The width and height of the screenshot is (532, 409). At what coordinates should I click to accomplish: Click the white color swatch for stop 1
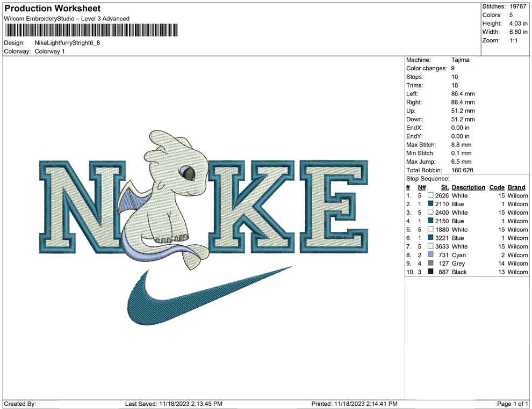click(x=430, y=196)
